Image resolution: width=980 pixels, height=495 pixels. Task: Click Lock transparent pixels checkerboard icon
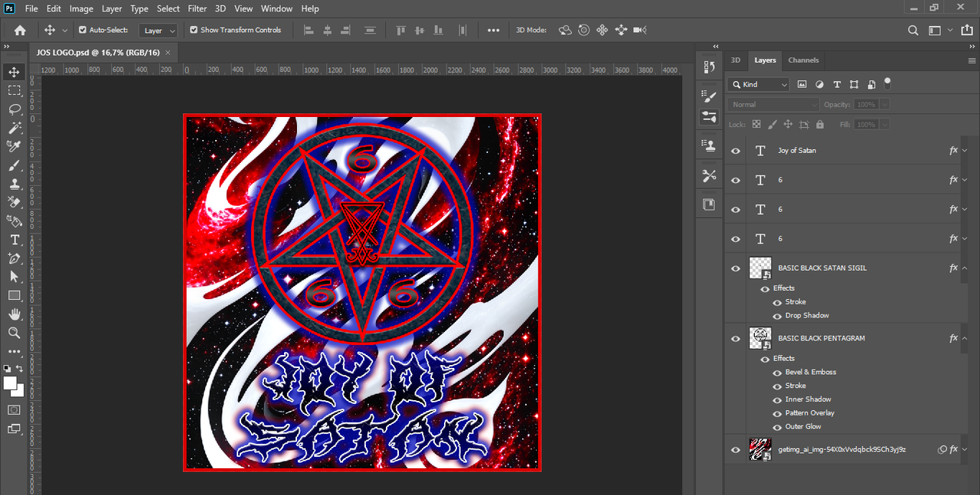tap(756, 124)
